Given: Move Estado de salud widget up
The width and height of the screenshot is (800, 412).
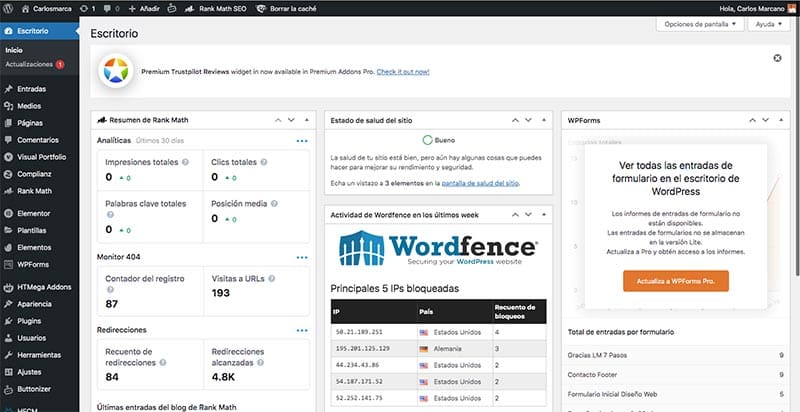Looking at the screenshot, I should click(x=515, y=120).
